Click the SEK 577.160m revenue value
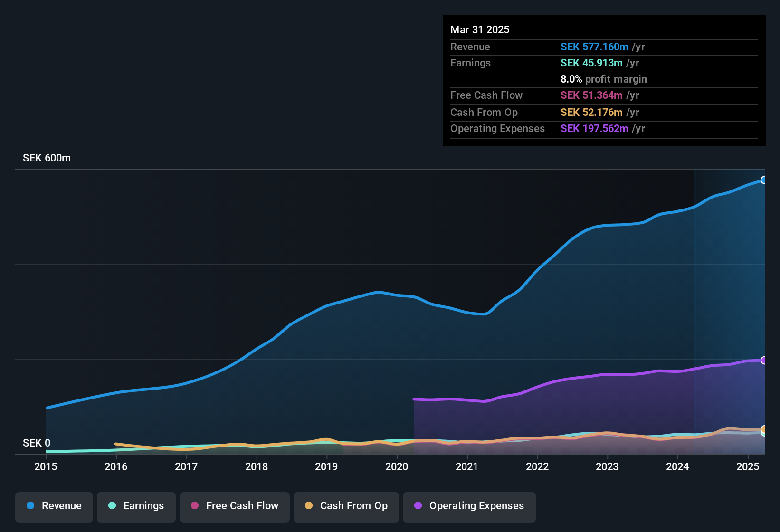The width and height of the screenshot is (780, 532). (594, 47)
